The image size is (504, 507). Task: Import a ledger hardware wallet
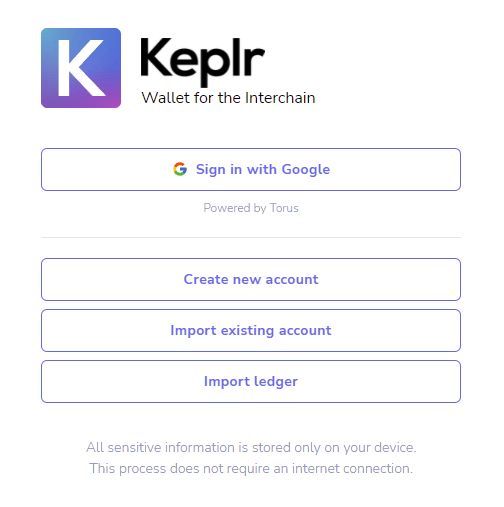click(x=251, y=381)
